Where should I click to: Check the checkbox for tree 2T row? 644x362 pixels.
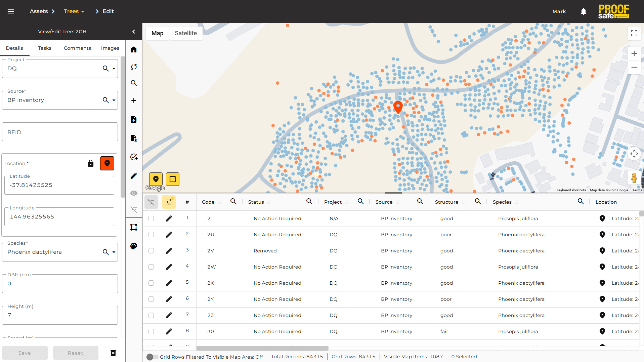click(151, 218)
